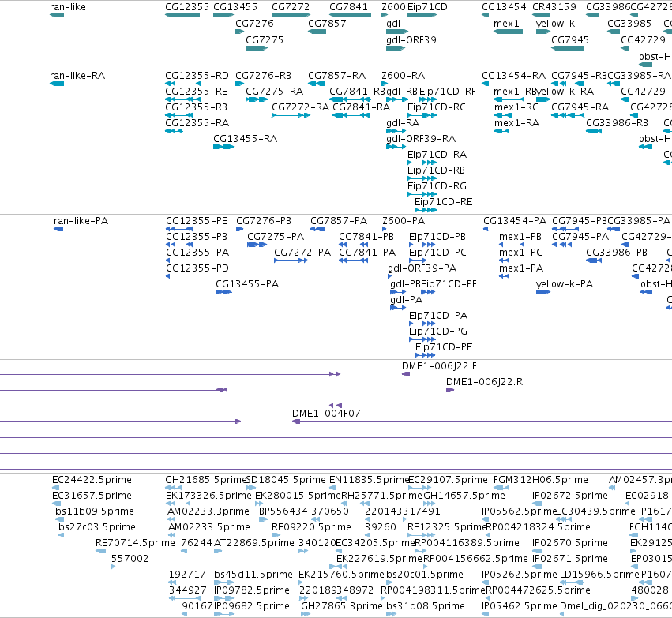
Task: Select the Eip71CD-RG transcript label
Action: tap(437, 186)
